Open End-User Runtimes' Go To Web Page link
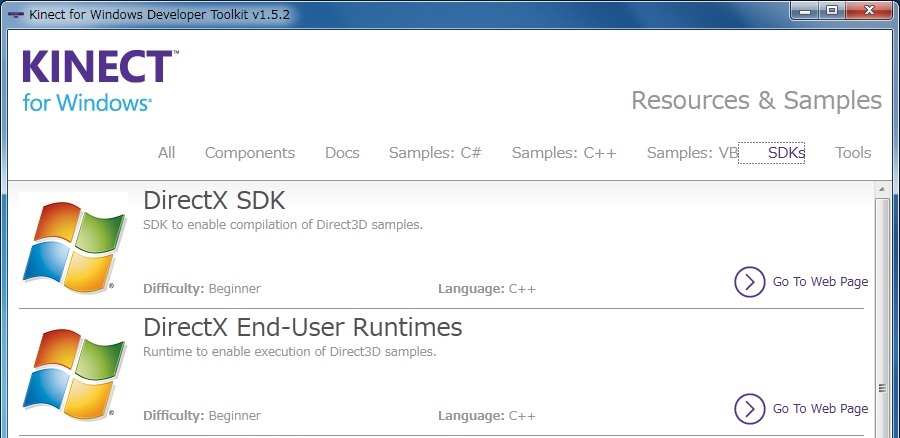 (801, 408)
